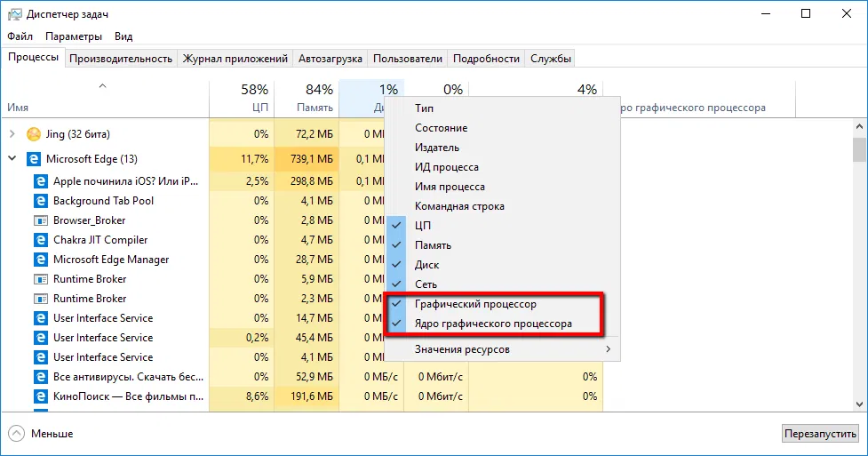Click the sort arrow above Имя column
Viewport: 868px width, 456px height.
(x=102, y=86)
